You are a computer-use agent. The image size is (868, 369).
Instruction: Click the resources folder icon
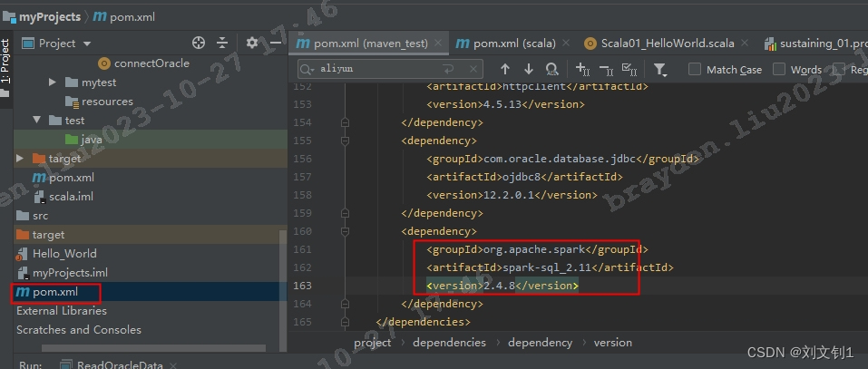(72, 102)
